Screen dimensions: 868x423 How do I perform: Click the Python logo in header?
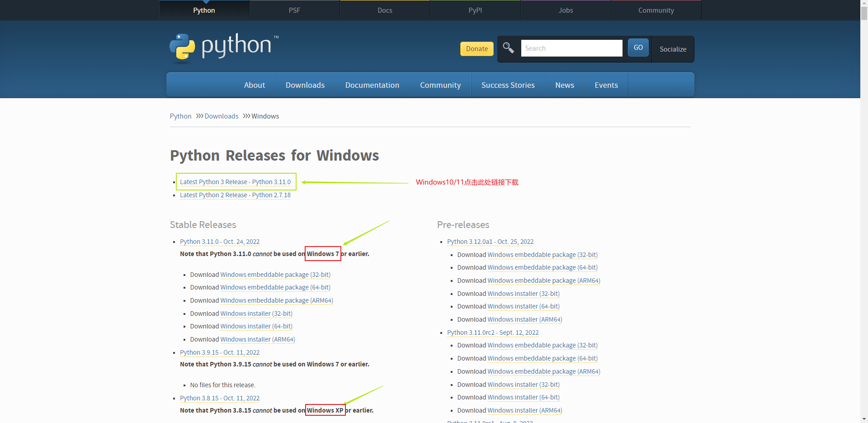coord(224,47)
